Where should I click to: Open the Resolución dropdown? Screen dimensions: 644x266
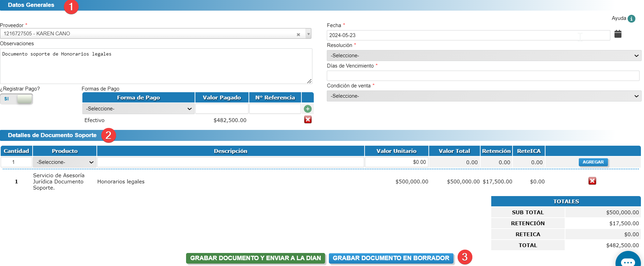click(x=484, y=56)
